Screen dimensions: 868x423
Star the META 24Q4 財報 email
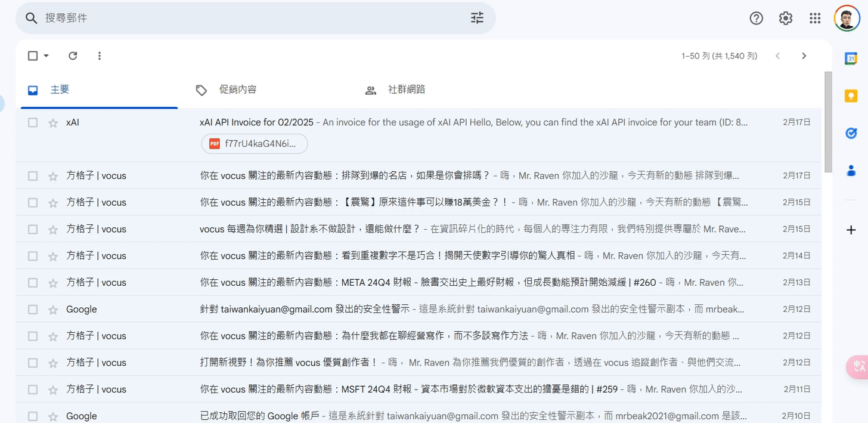53,283
